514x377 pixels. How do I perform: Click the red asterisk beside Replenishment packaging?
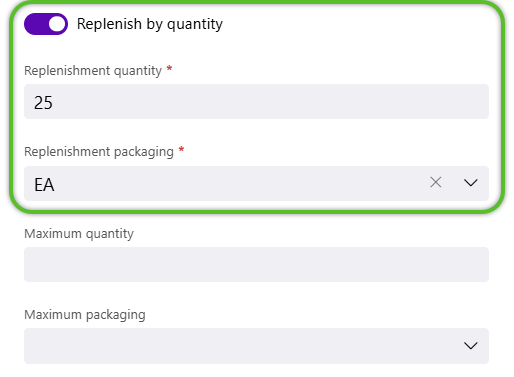tap(181, 150)
